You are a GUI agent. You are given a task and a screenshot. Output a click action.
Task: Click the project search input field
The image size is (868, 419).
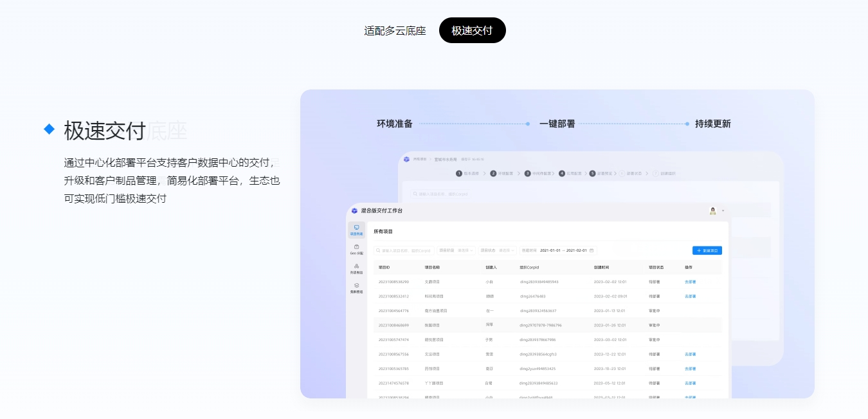[x=404, y=250]
